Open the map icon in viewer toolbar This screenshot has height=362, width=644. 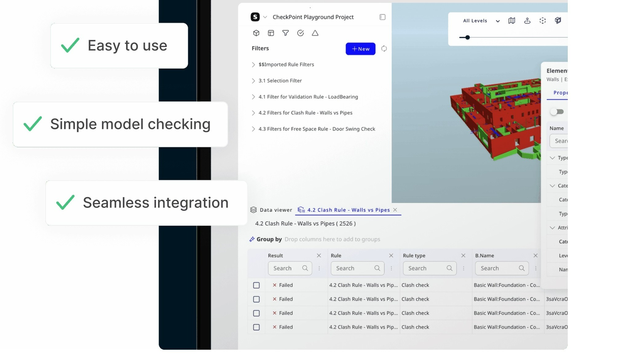point(512,21)
